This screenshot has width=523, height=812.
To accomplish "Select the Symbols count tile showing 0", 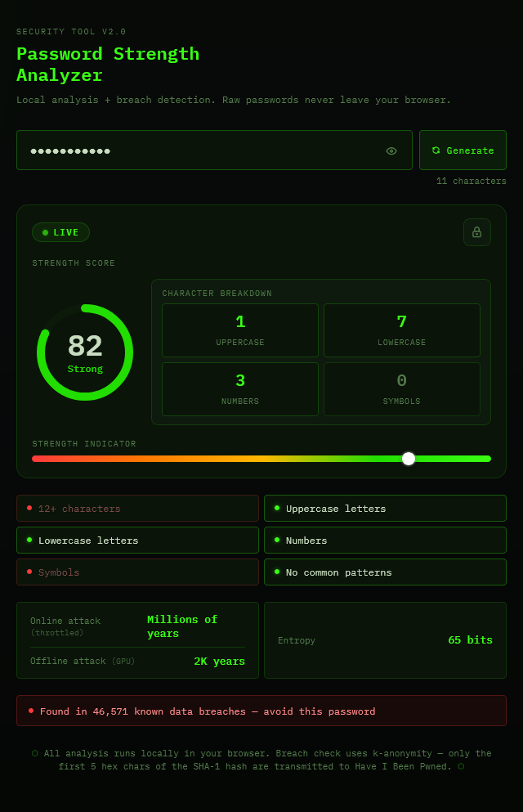I will click(x=401, y=389).
